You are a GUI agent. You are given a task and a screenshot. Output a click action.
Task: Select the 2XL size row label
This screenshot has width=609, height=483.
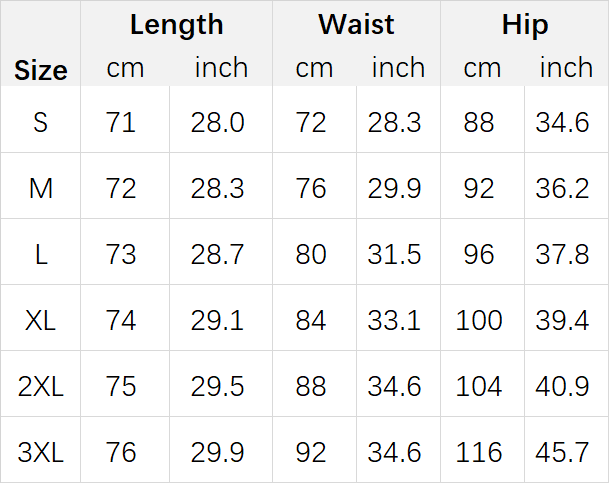[40, 386]
